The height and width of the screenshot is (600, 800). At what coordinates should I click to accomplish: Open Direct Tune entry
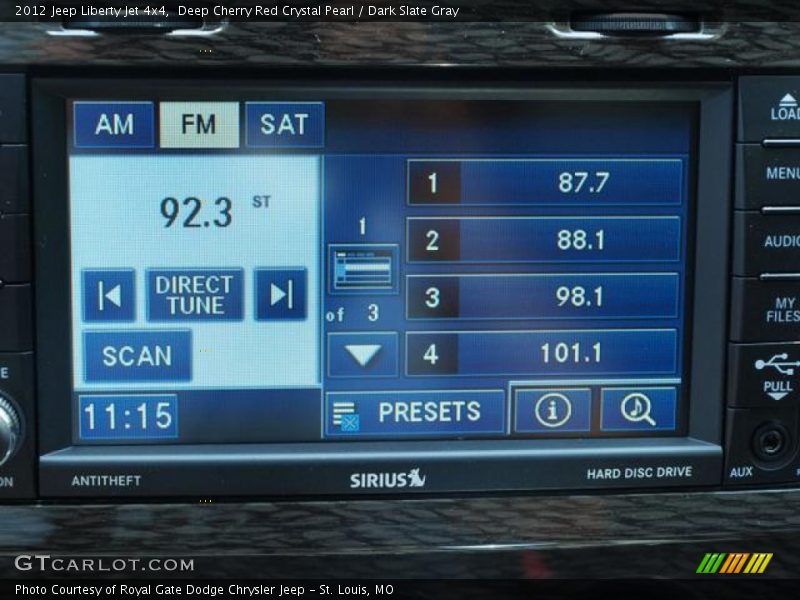click(195, 295)
